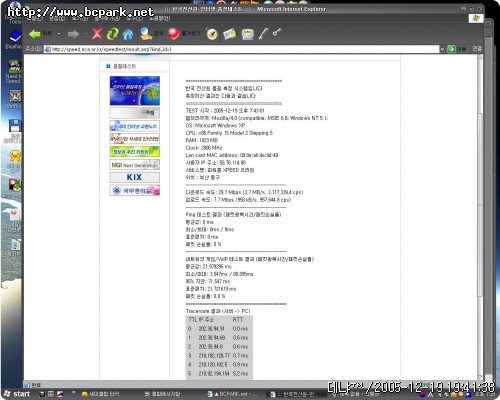Image resolution: width=500 pixels, height=400 pixels.
Task: Open the IPv6 banner link
Action: click(x=135, y=139)
